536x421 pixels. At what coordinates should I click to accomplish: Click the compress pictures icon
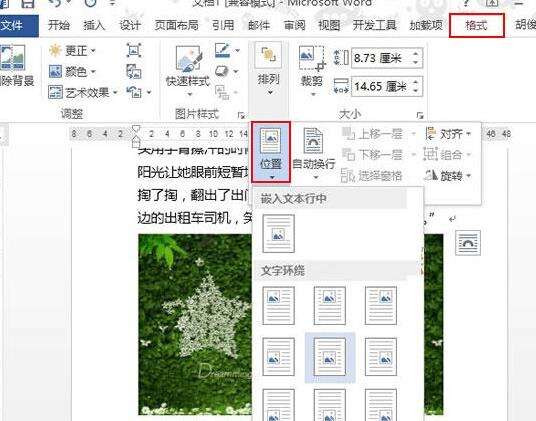[134, 50]
